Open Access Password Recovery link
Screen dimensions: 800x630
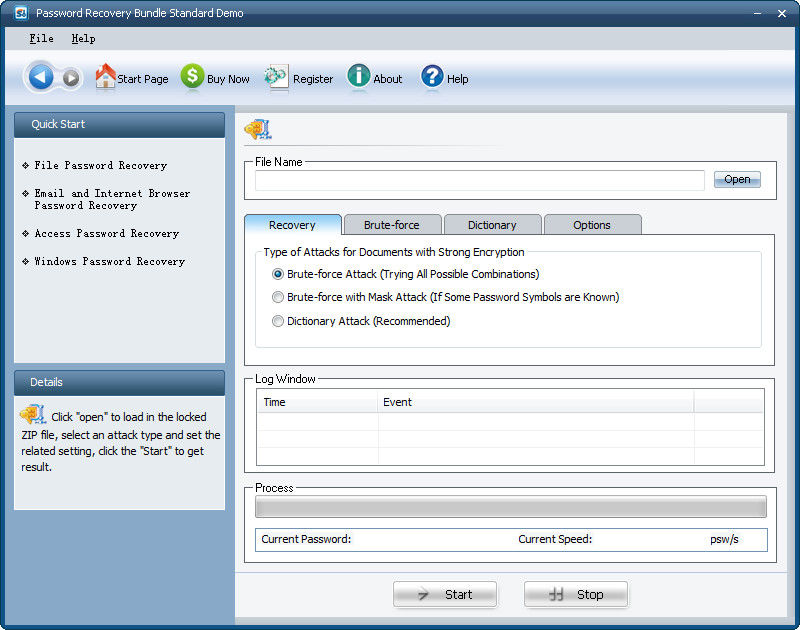[107, 234]
